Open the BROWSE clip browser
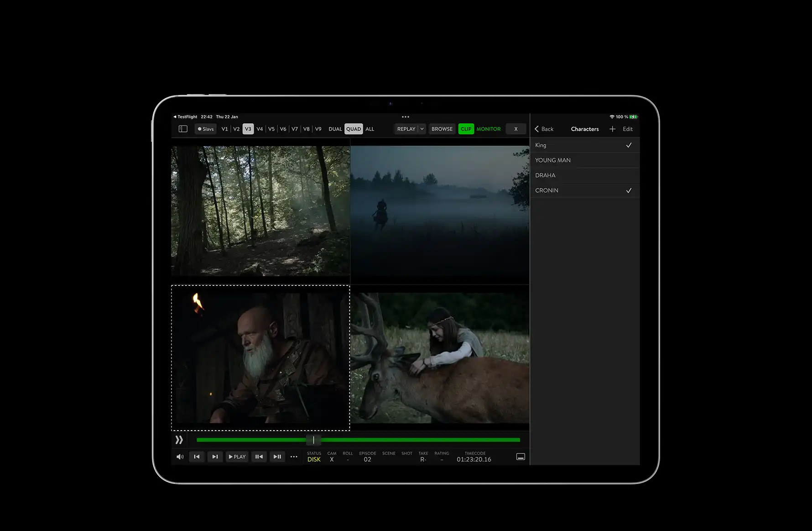 [x=442, y=129]
